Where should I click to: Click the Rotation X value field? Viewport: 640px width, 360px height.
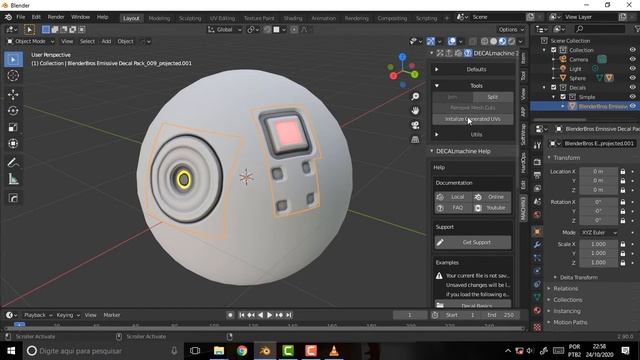pos(598,202)
